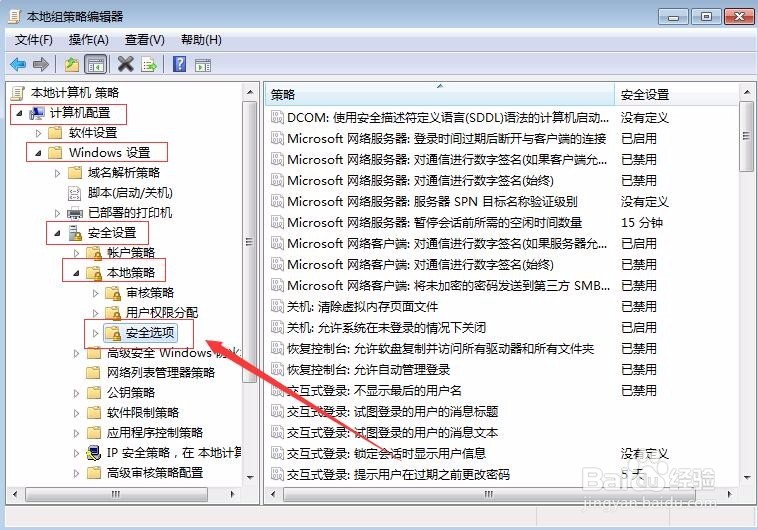Minimize the 本地组策略编辑器 window

tap(672, 17)
